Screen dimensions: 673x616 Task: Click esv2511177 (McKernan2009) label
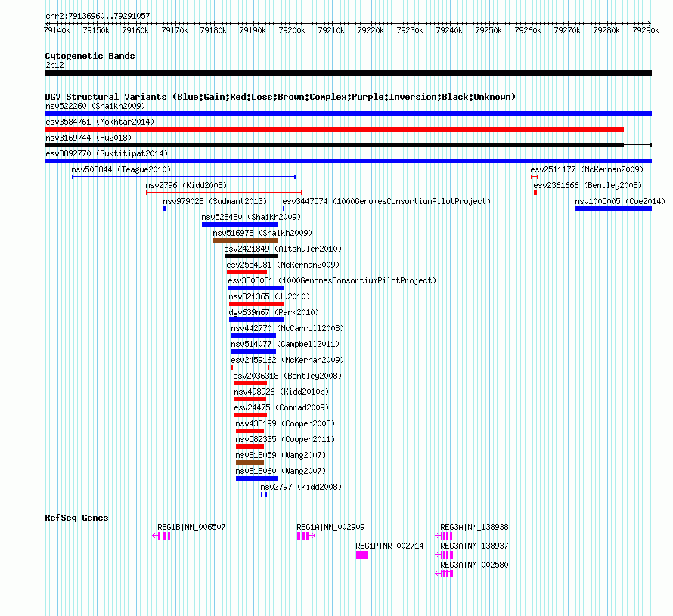[587, 169]
